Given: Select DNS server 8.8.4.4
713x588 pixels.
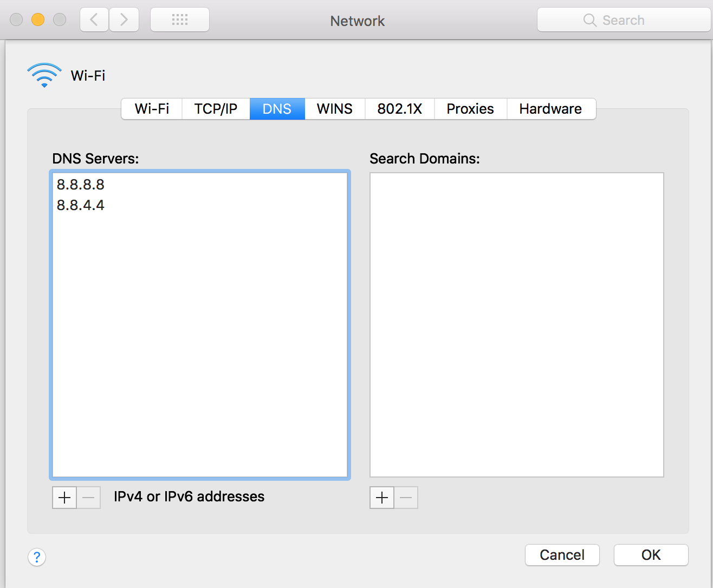Looking at the screenshot, I should click(199, 205).
